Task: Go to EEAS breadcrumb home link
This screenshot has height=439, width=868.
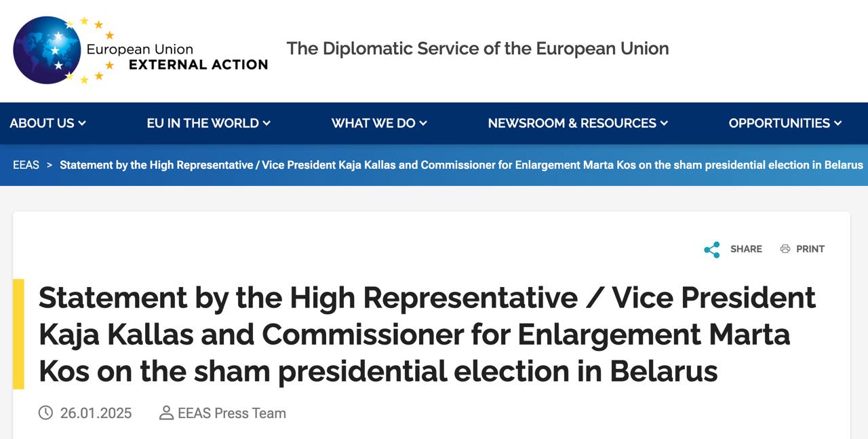Action: 26,165
